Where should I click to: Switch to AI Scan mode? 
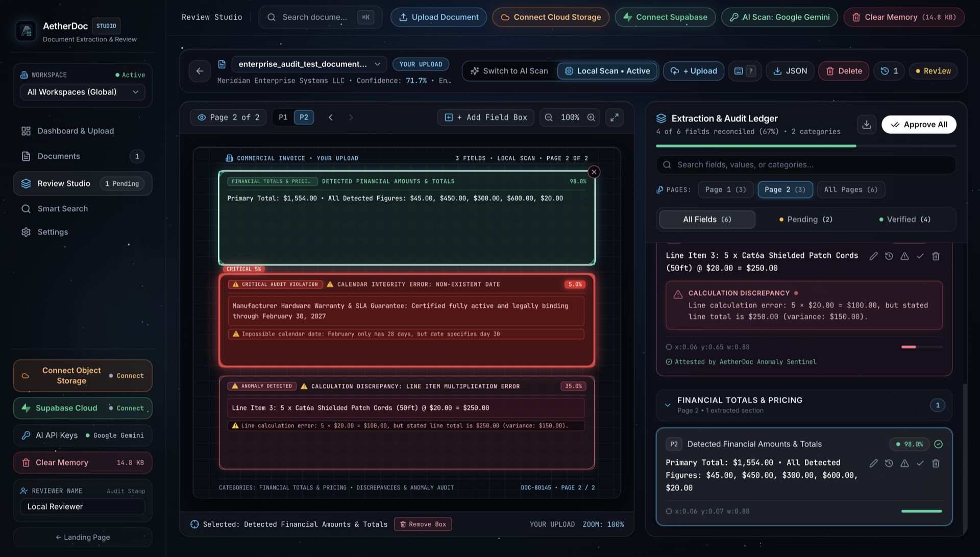click(x=509, y=71)
